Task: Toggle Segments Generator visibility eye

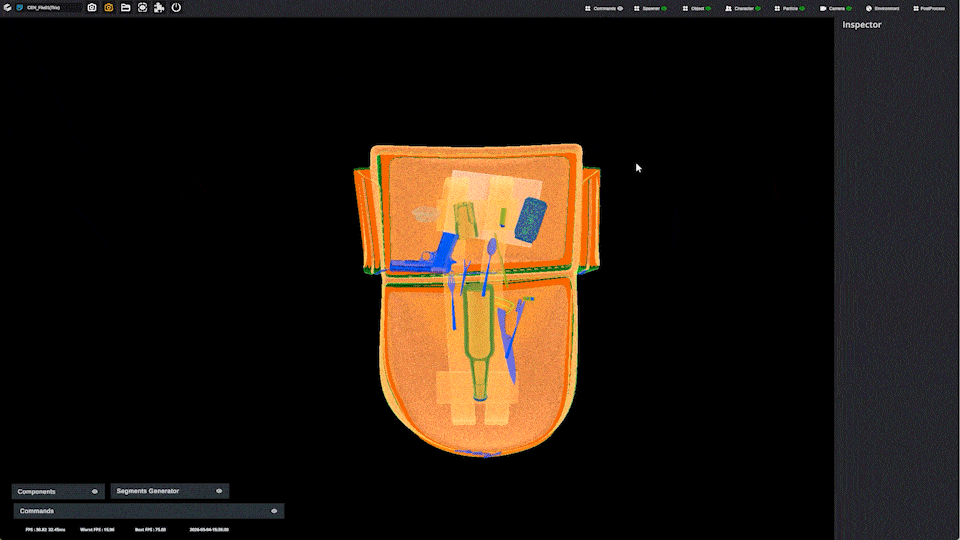Action: (x=219, y=491)
